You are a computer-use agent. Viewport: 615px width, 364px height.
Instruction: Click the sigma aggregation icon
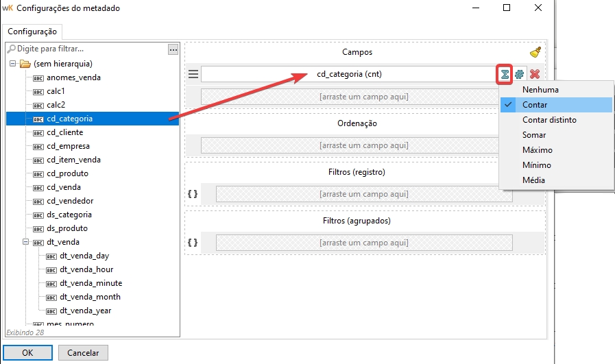click(x=505, y=74)
